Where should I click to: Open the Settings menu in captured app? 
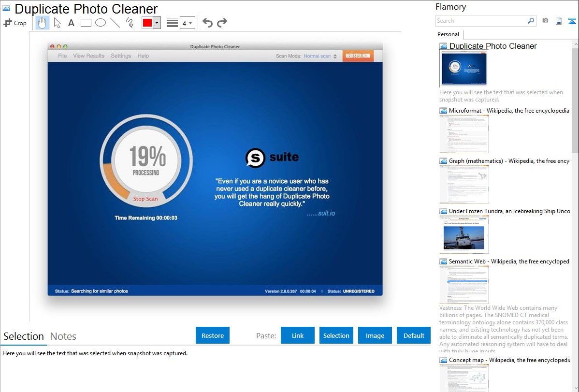(x=121, y=56)
